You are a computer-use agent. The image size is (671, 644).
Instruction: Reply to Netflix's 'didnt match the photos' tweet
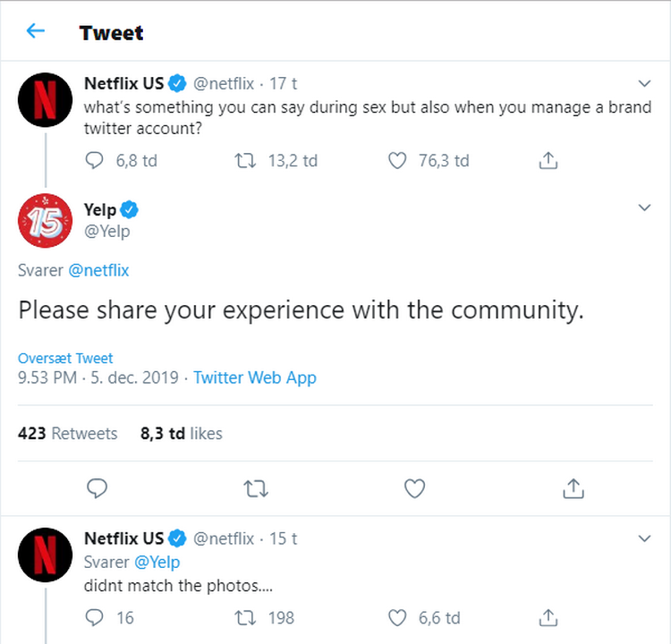[97, 617]
